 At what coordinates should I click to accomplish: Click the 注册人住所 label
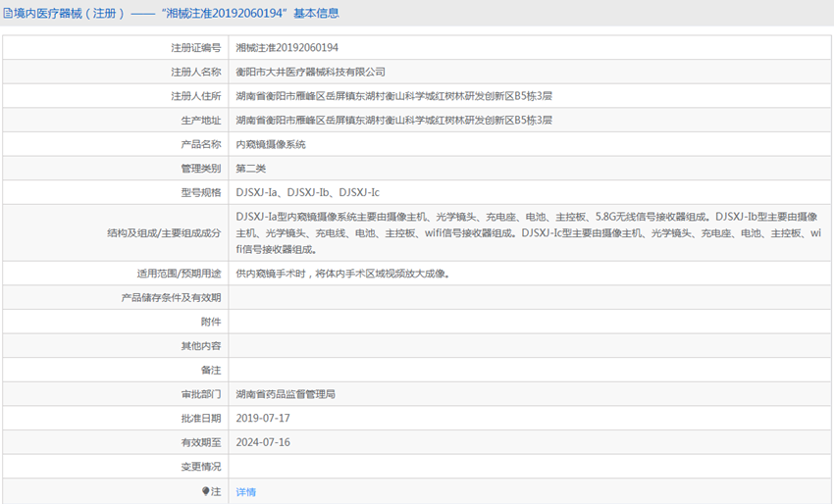[195, 96]
